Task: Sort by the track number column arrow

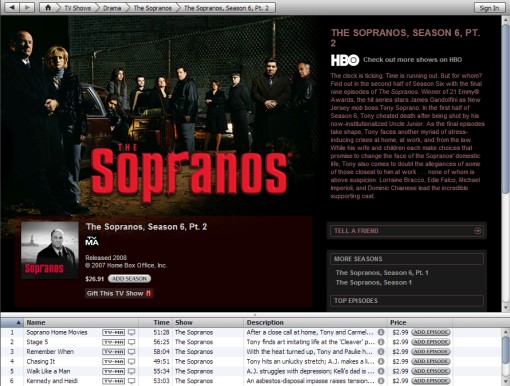Action: pos(18,322)
